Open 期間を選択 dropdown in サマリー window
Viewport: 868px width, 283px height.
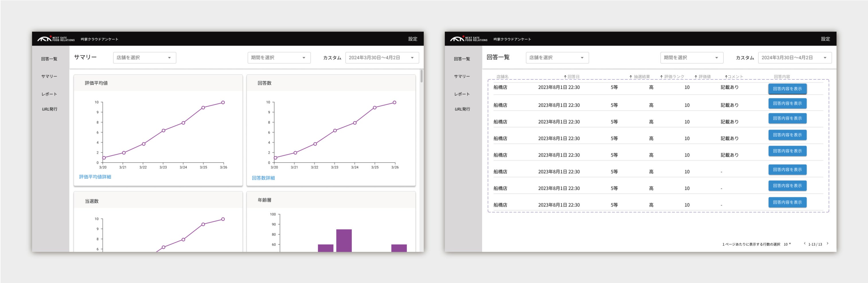click(279, 58)
